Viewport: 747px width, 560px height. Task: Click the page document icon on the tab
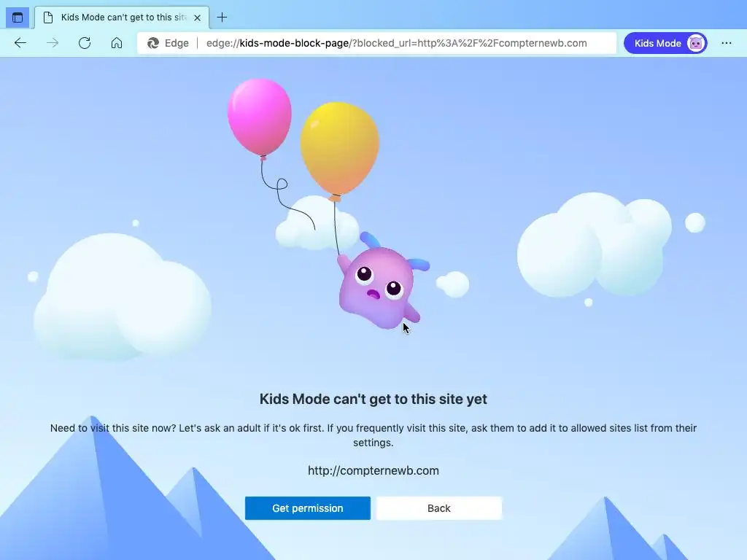tap(47, 17)
